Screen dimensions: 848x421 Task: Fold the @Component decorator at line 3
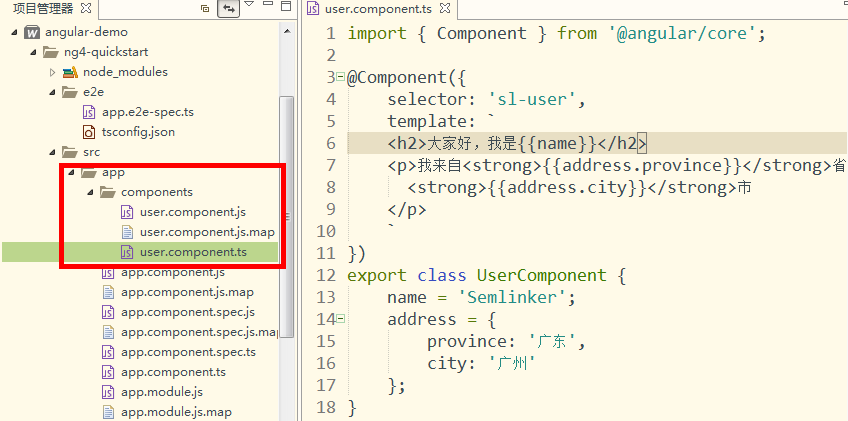340,77
